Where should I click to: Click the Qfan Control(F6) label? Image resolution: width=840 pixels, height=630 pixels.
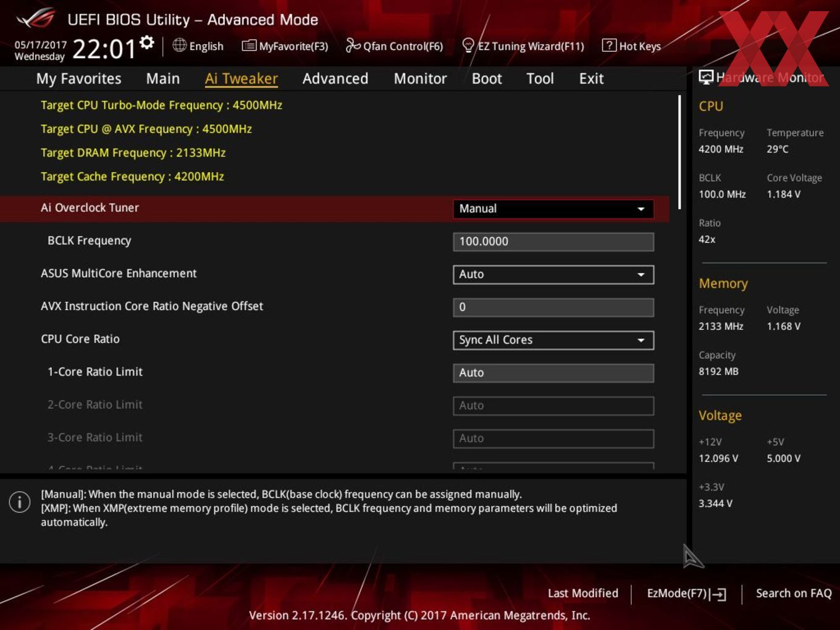click(x=403, y=46)
